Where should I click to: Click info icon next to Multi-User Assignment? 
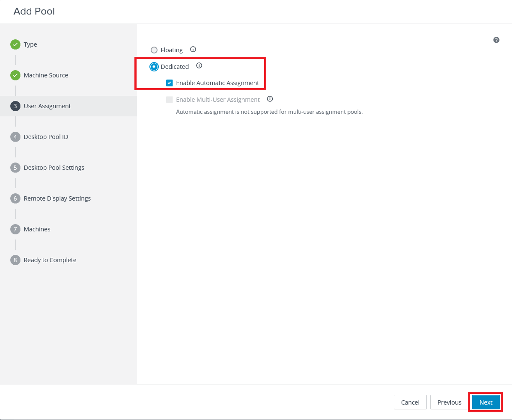(x=270, y=99)
